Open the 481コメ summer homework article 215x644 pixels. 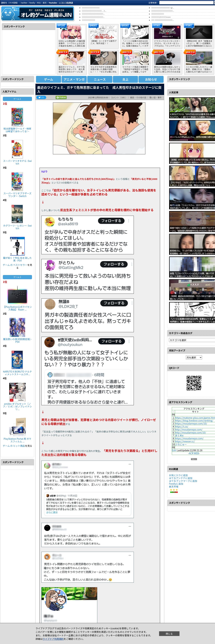167,58
